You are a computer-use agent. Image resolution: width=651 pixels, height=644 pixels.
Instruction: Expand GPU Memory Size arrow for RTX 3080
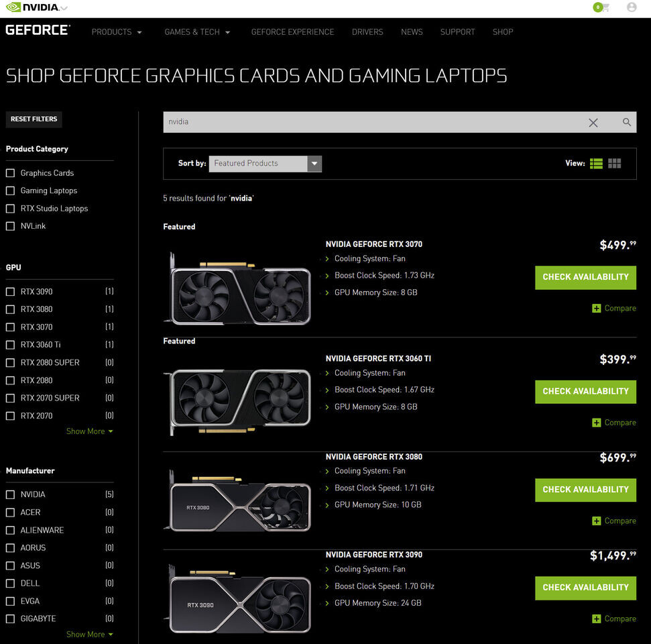coord(327,505)
